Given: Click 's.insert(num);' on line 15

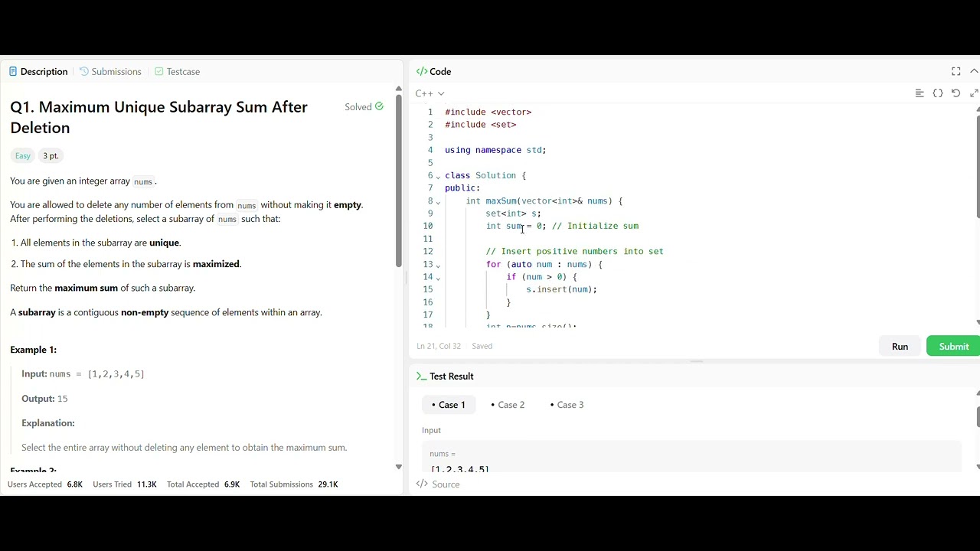Looking at the screenshot, I should 561,289.
